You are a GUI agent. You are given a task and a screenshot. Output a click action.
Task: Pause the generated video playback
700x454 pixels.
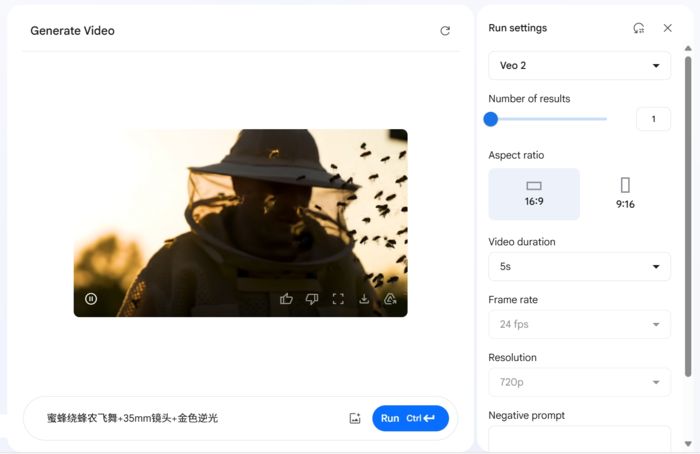[91, 298]
